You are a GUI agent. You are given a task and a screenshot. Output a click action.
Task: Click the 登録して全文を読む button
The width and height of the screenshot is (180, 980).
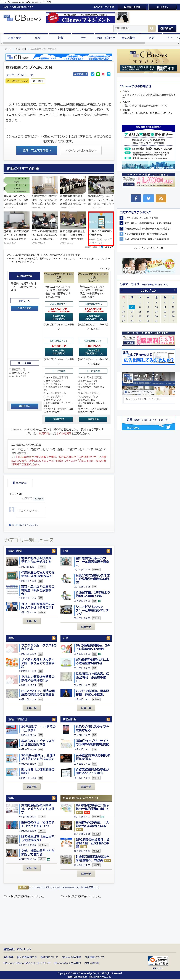[36, 150]
